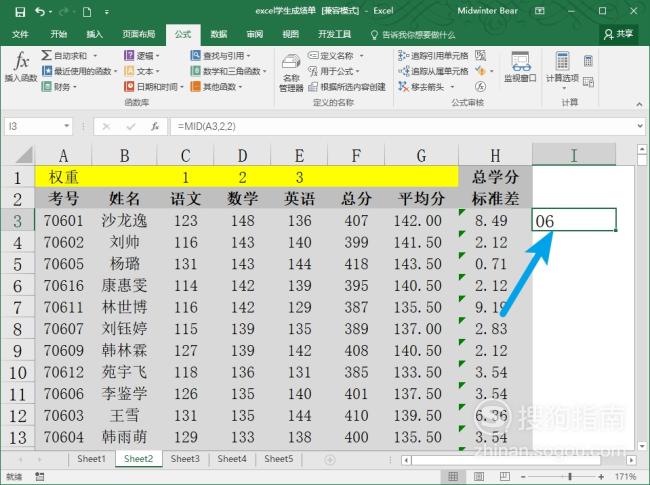Expand the formula bar with arrow
This screenshot has width=650, height=485.
point(640,126)
